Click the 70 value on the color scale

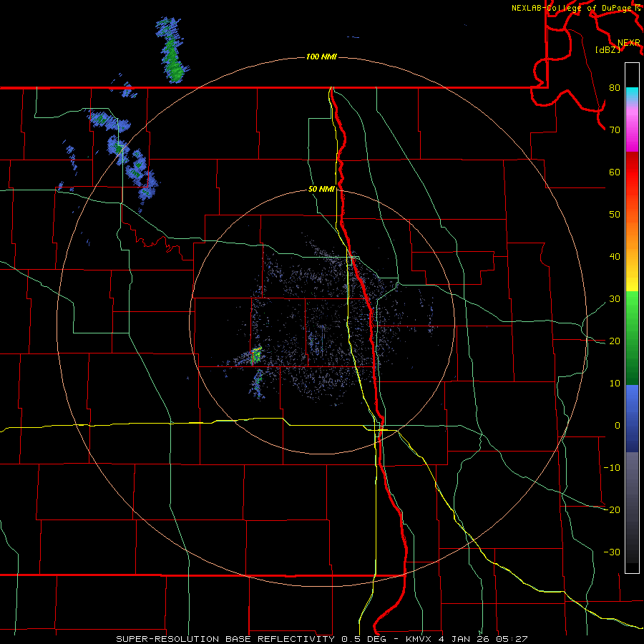615,130
